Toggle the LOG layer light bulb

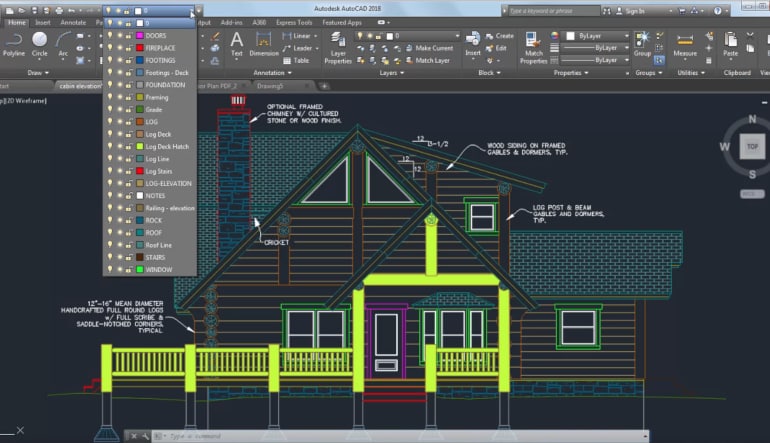click(110, 122)
